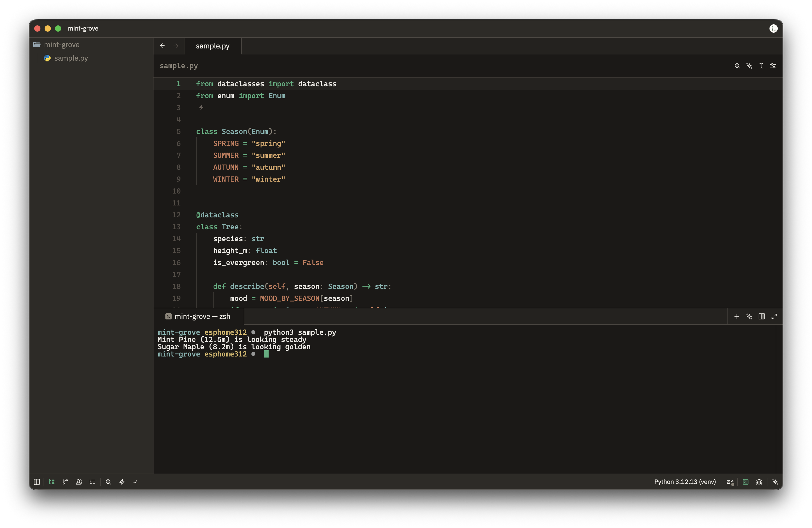The height and width of the screenshot is (528, 812).
Task: Click the sample.py breadcrumb
Action: coord(179,66)
